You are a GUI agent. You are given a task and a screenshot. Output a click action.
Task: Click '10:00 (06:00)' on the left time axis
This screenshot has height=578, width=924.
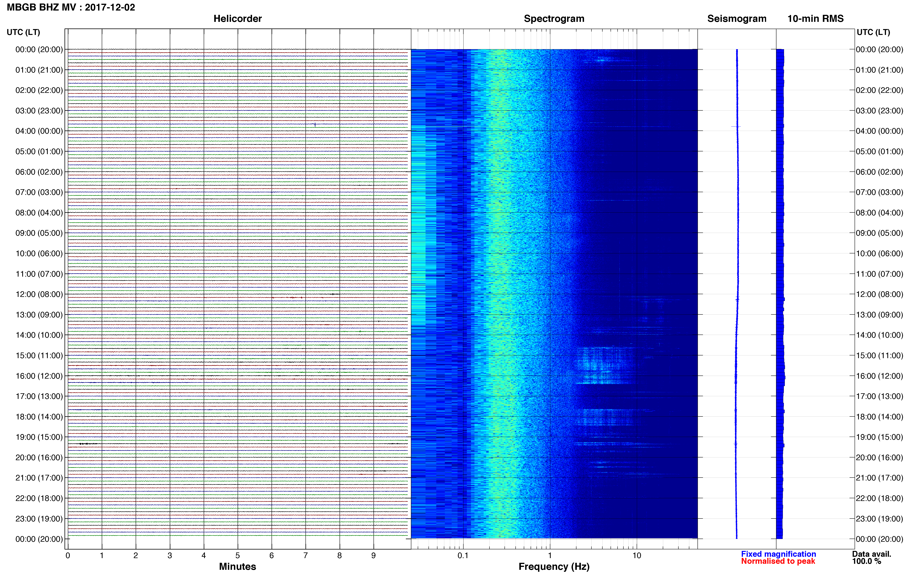tap(39, 253)
